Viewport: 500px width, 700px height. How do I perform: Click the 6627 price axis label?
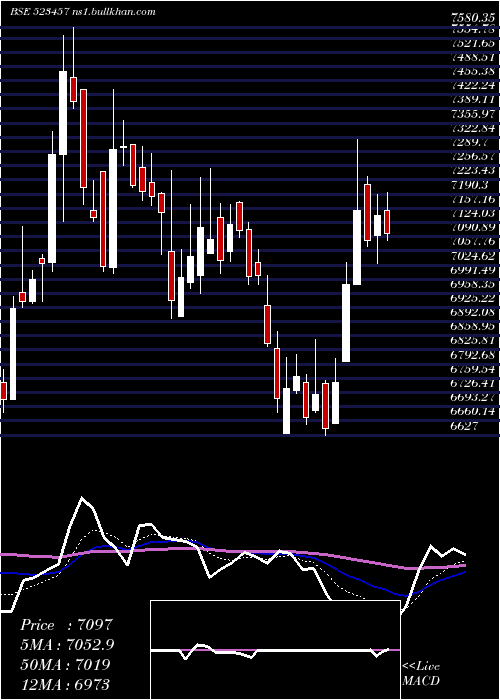pyautogui.click(x=464, y=426)
